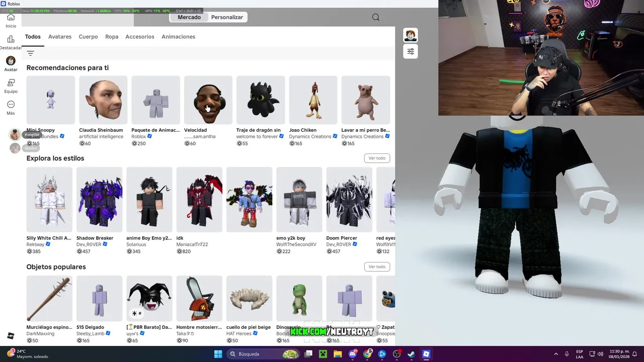Open the Neutro friend avatar

tap(15, 148)
